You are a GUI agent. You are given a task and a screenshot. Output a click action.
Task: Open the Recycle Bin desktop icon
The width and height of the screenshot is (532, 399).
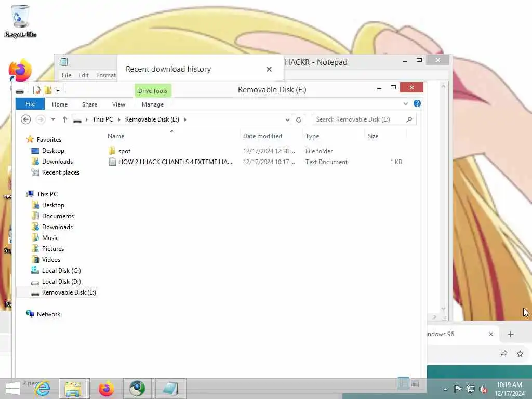[x=20, y=21]
